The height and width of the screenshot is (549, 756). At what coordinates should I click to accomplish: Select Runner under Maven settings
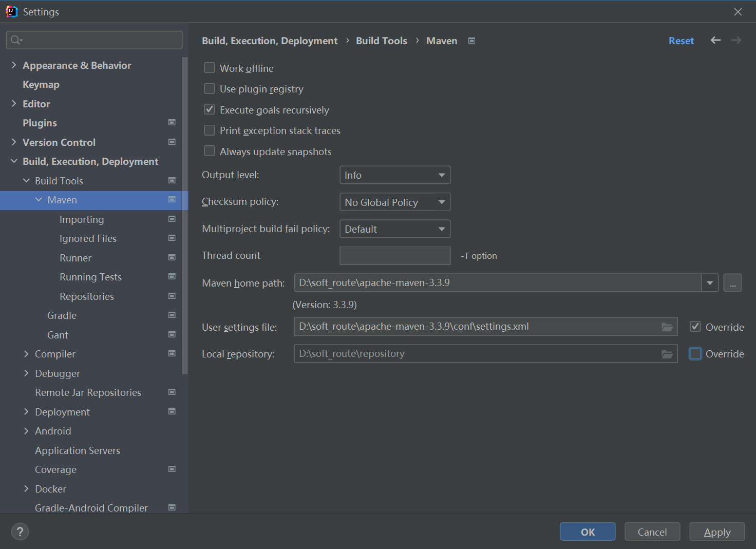coord(75,258)
